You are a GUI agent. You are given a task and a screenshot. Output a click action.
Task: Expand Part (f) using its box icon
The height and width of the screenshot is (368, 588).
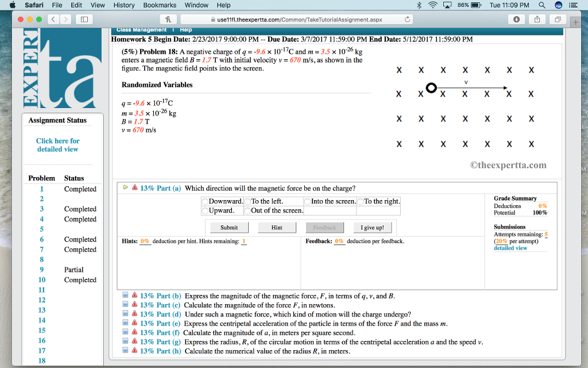coord(125,332)
